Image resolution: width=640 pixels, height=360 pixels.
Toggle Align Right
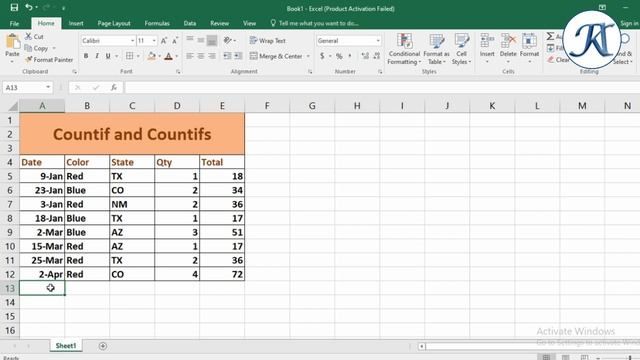click(x=212, y=56)
